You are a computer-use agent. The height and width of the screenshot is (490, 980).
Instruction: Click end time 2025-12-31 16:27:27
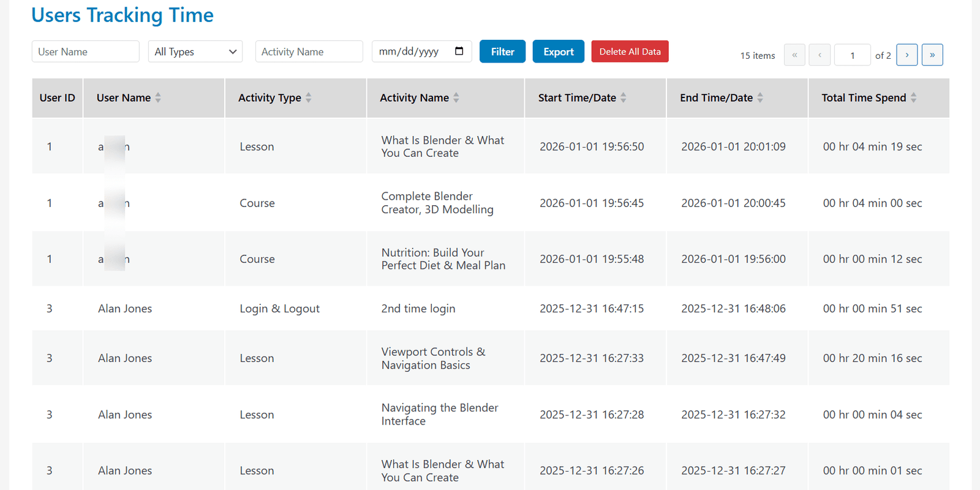[x=733, y=470]
